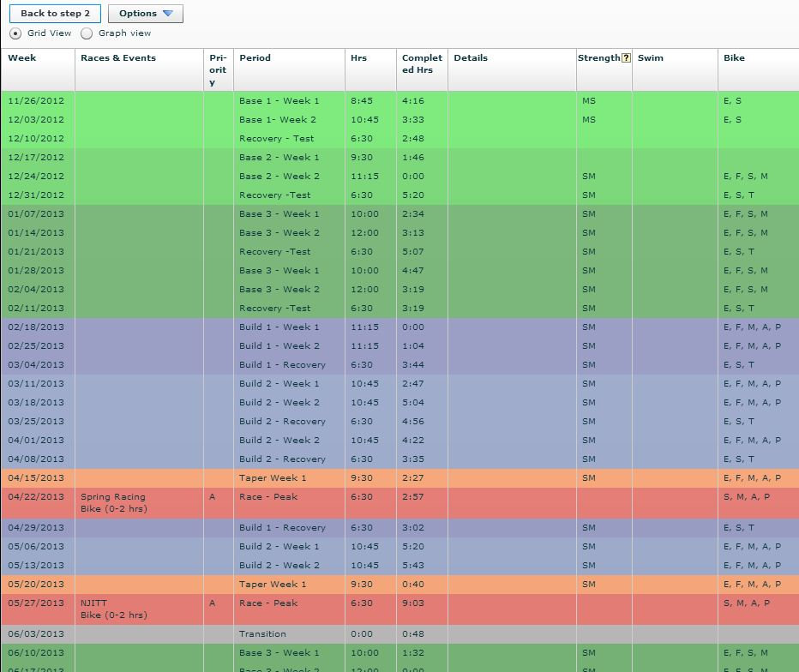This screenshot has width=799, height=672.
Task: Click the 5:07 completed hours for 01/21/2013
Action: tap(412, 252)
